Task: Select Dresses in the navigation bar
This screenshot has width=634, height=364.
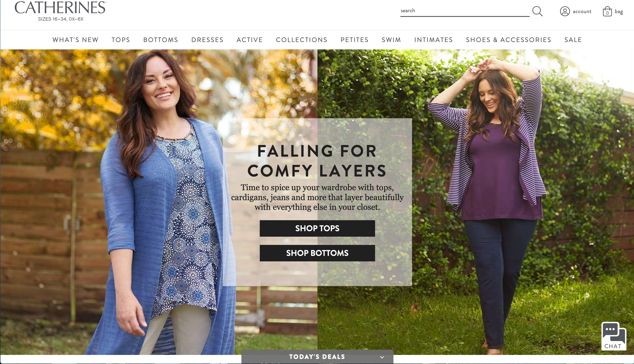Action: pyautogui.click(x=207, y=40)
